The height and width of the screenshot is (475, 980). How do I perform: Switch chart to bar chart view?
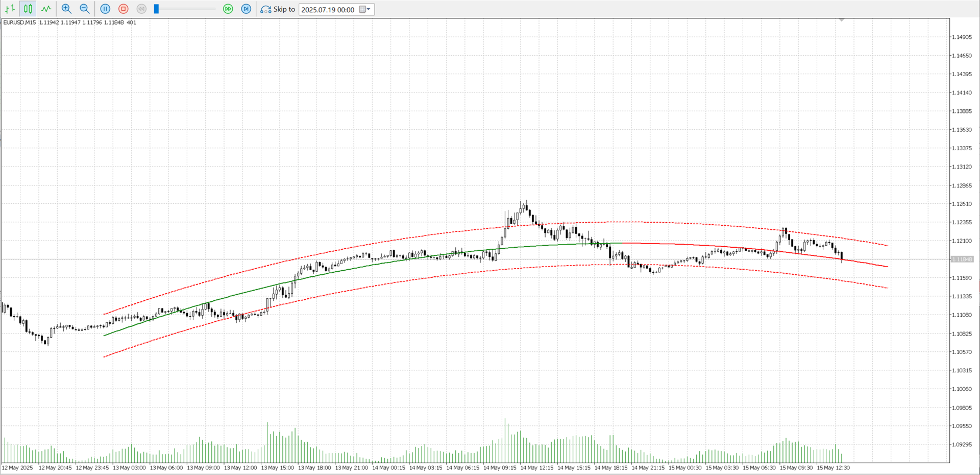10,9
